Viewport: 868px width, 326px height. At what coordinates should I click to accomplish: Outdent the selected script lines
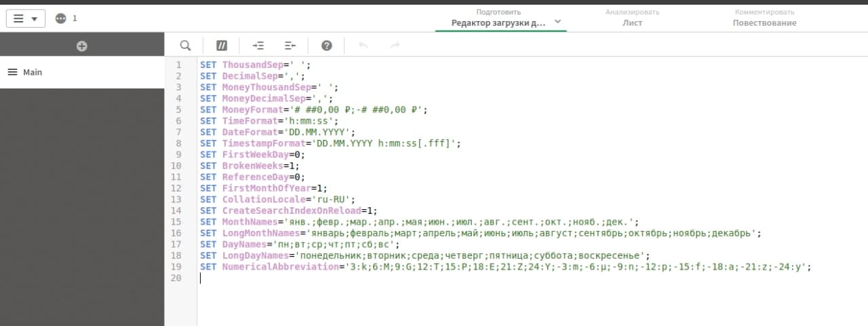click(x=290, y=46)
